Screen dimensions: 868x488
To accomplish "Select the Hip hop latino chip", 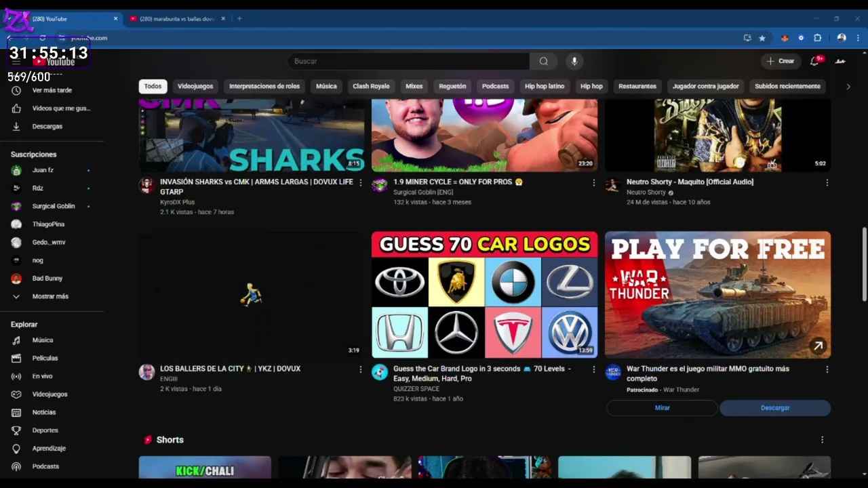I will coord(545,86).
